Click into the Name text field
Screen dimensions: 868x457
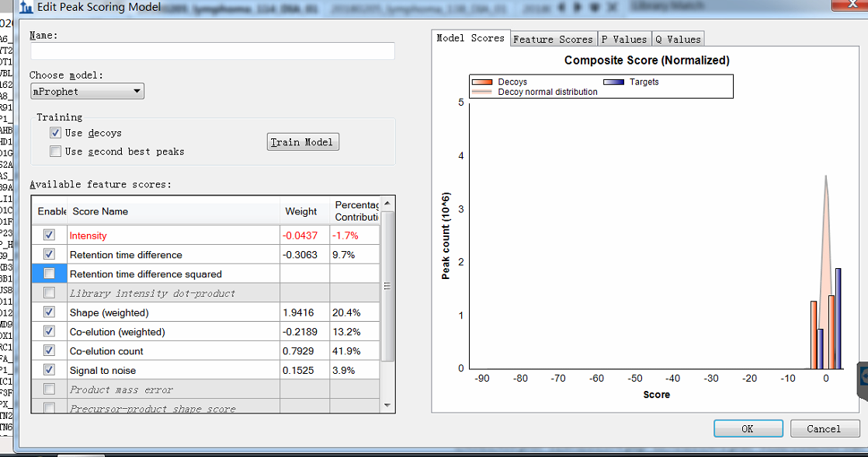coord(212,51)
